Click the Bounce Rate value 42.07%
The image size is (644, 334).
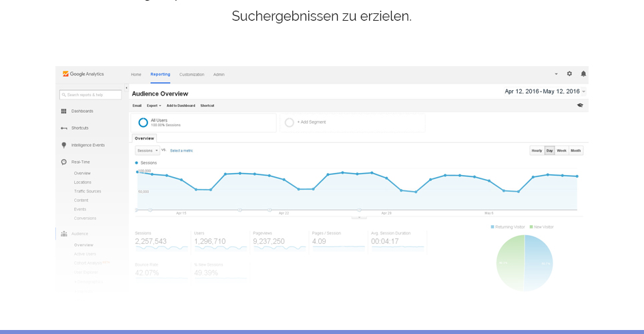[147, 273]
